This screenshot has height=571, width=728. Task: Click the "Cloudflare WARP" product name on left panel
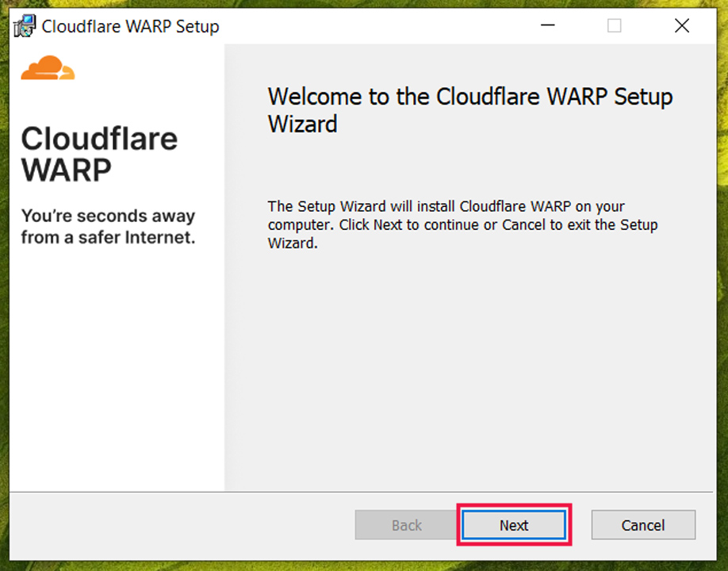click(x=99, y=155)
